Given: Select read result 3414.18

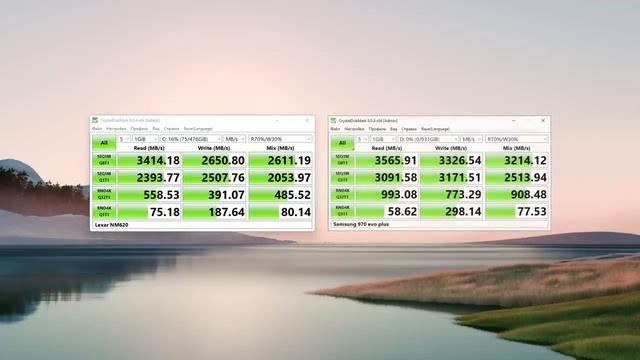Looking at the screenshot, I should coord(149,160).
